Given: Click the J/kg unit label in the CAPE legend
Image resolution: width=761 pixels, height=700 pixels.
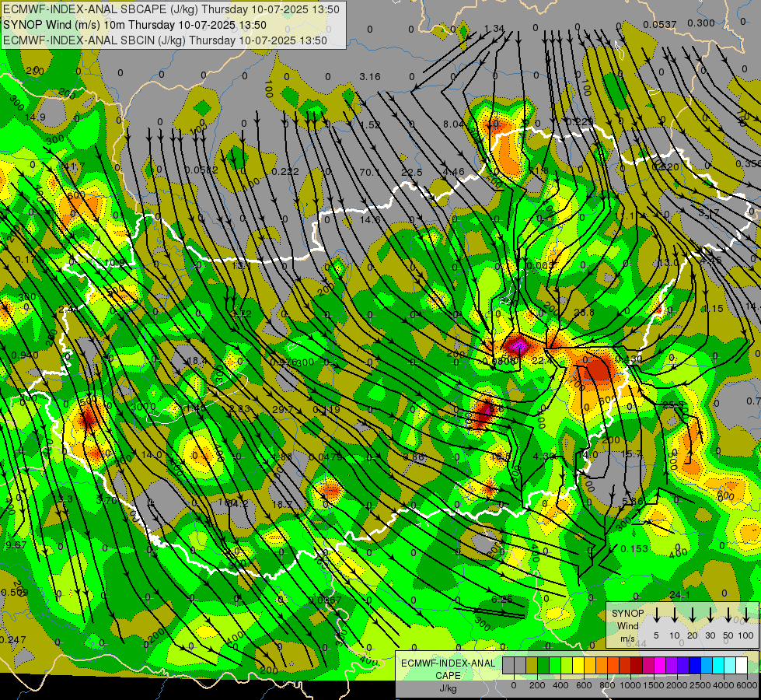Looking at the screenshot, I should [x=448, y=688].
